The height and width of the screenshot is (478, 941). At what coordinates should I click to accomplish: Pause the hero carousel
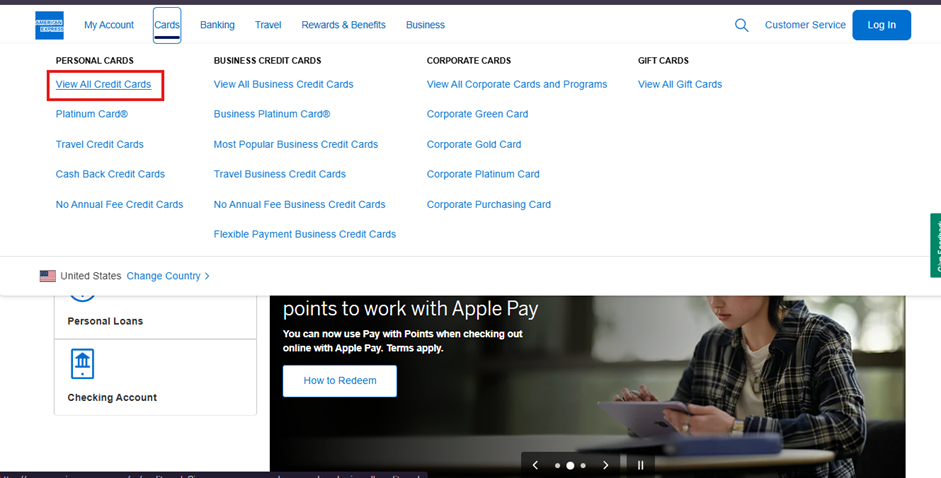coord(640,465)
